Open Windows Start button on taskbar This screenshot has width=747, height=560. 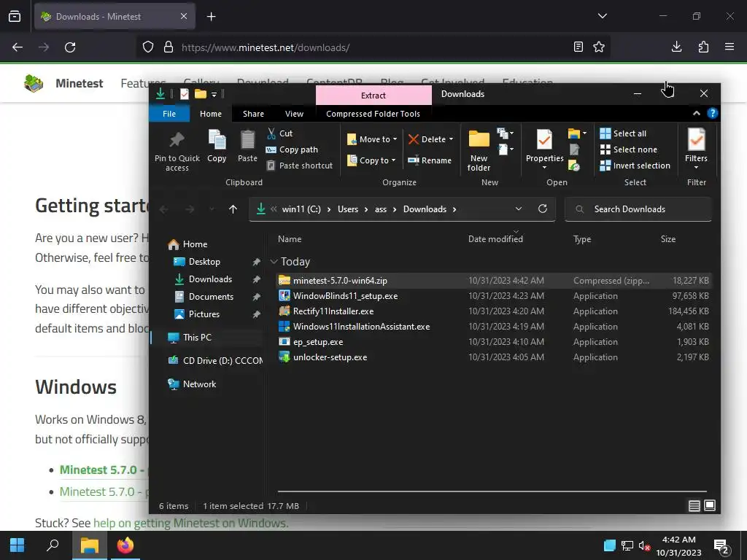pos(18,545)
